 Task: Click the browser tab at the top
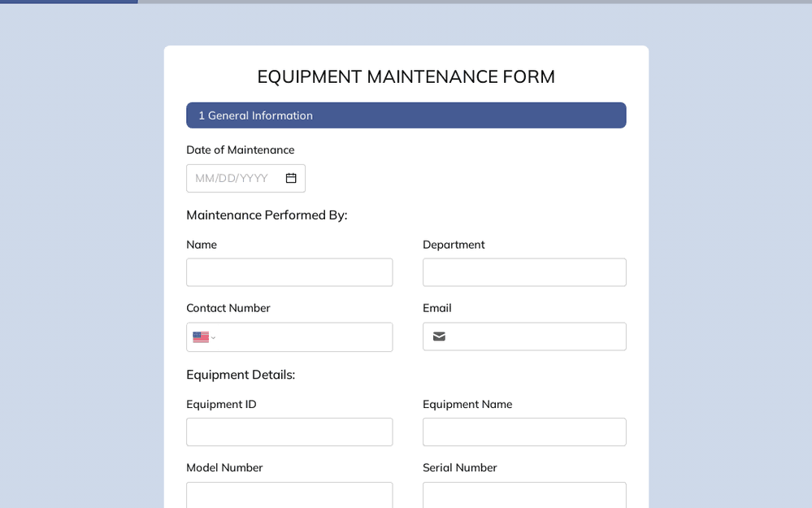pos(69,2)
